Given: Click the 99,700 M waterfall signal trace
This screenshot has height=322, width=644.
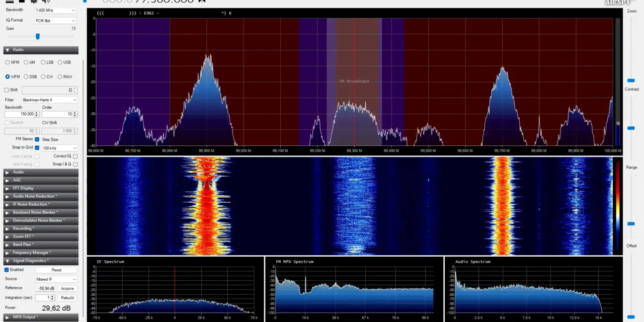Looking at the screenshot, I should pos(502,205).
